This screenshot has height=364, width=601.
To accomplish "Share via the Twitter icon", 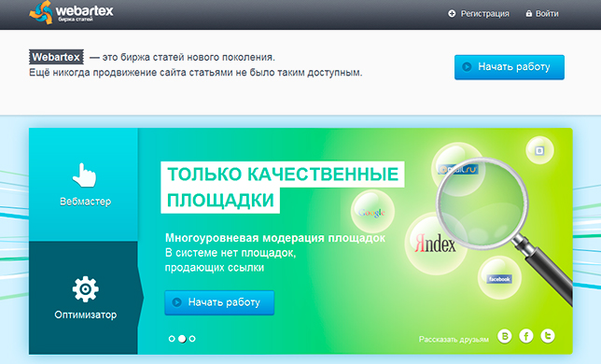I will click(x=548, y=336).
